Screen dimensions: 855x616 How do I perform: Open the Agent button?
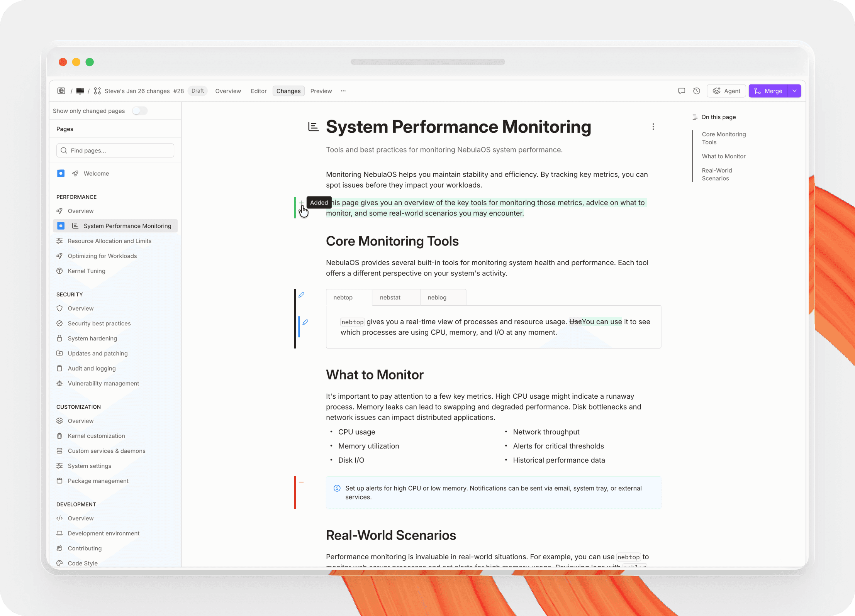pos(726,91)
